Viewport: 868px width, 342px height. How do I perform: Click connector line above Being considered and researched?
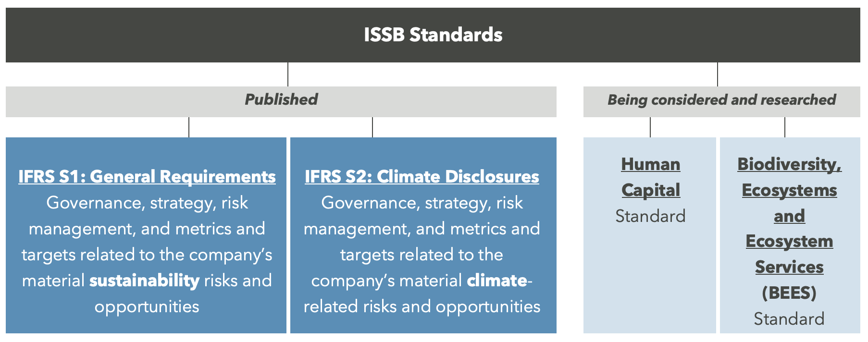coord(718,74)
